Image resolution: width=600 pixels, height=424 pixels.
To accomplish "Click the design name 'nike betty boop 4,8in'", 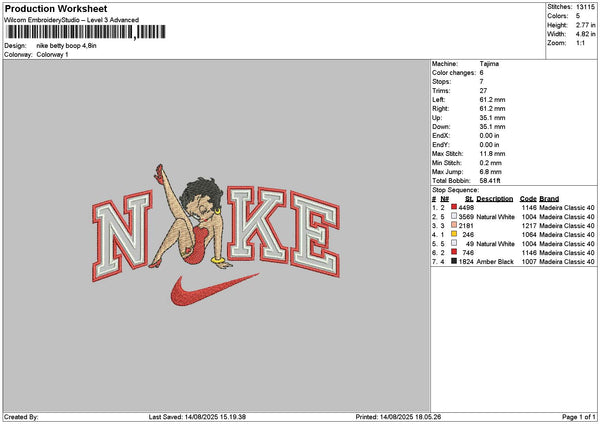I will [x=67, y=46].
